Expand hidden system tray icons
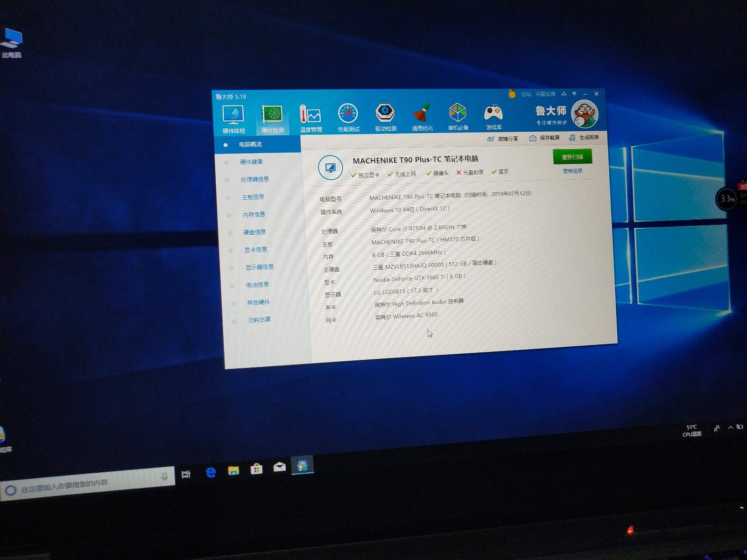Image resolution: width=747 pixels, height=560 pixels. [x=731, y=427]
